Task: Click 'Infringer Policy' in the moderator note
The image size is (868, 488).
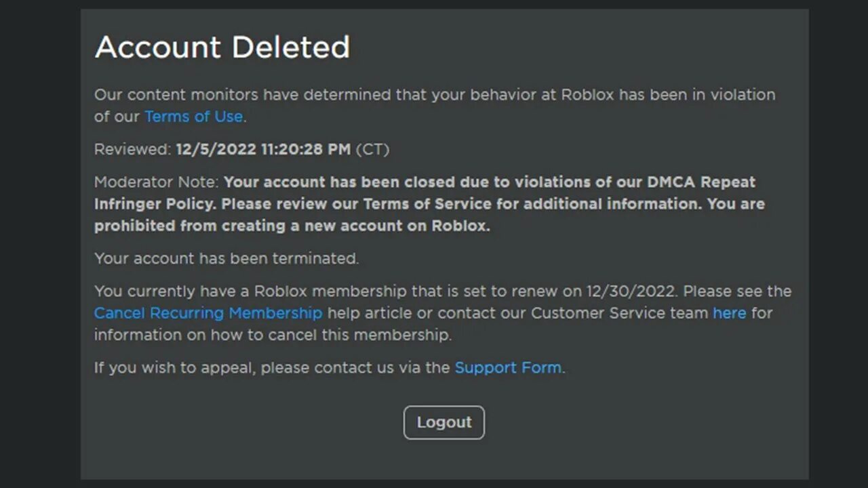Action: (x=155, y=204)
